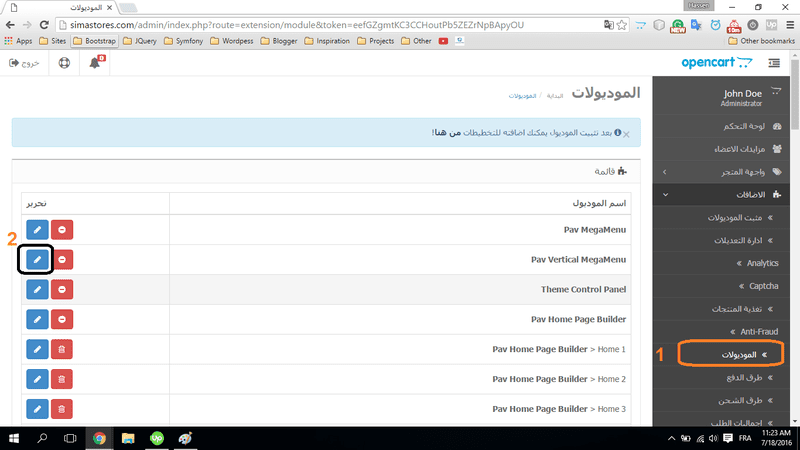The image size is (800, 450).
Task: Delete Pav Home Page Builder Home 2
Action: pos(62,379)
